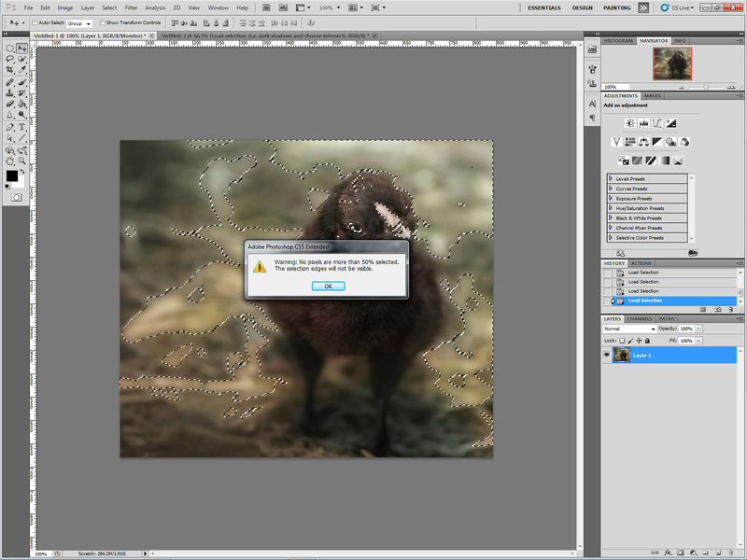The width and height of the screenshot is (747, 560).
Task: Switch to the Actions tab
Action: click(x=641, y=263)
